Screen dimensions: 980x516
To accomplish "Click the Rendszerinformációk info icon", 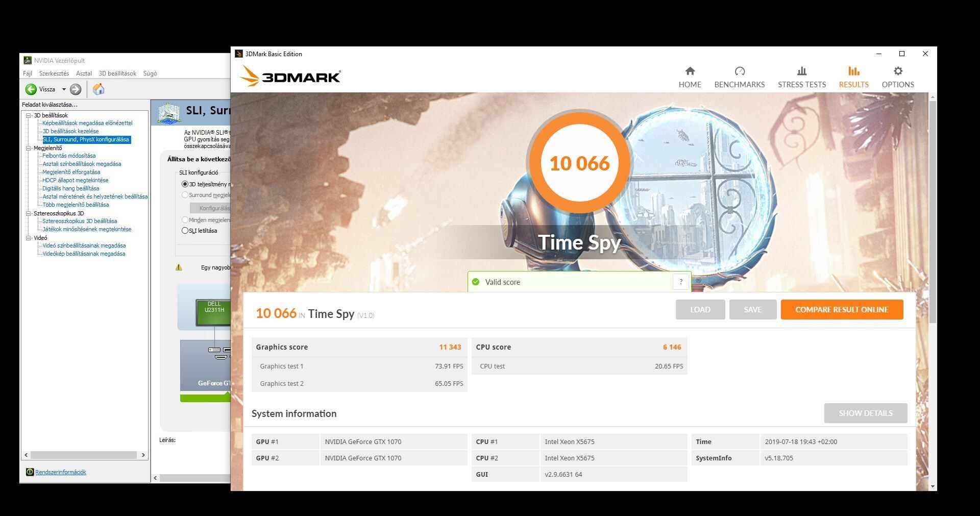I will [x=30, y=472].
